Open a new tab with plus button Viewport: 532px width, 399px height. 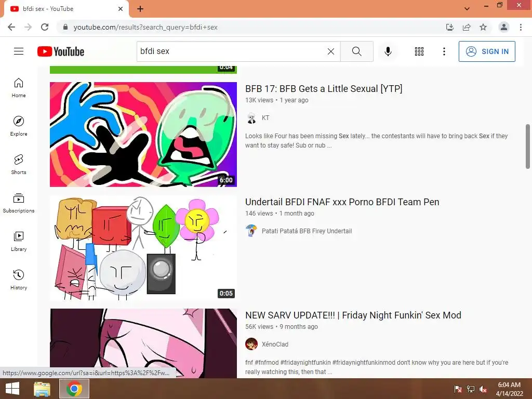140,9
